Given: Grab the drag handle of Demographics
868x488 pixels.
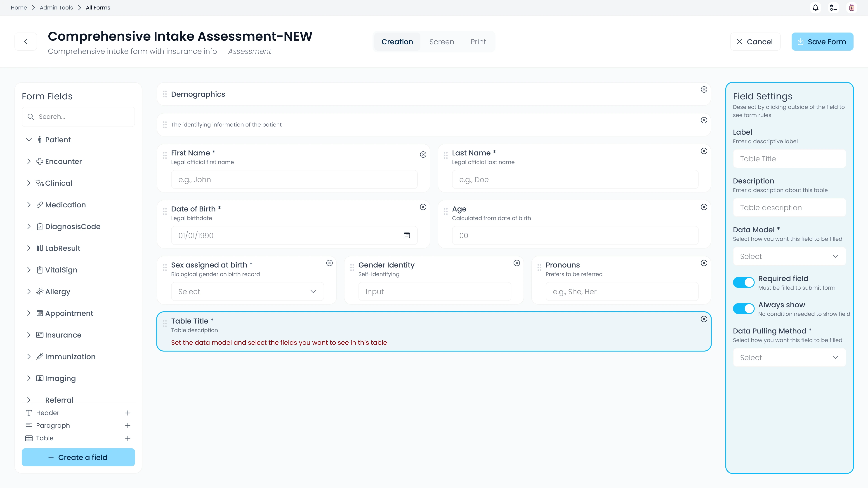Looking at the screenshot, I should [165, 94].
